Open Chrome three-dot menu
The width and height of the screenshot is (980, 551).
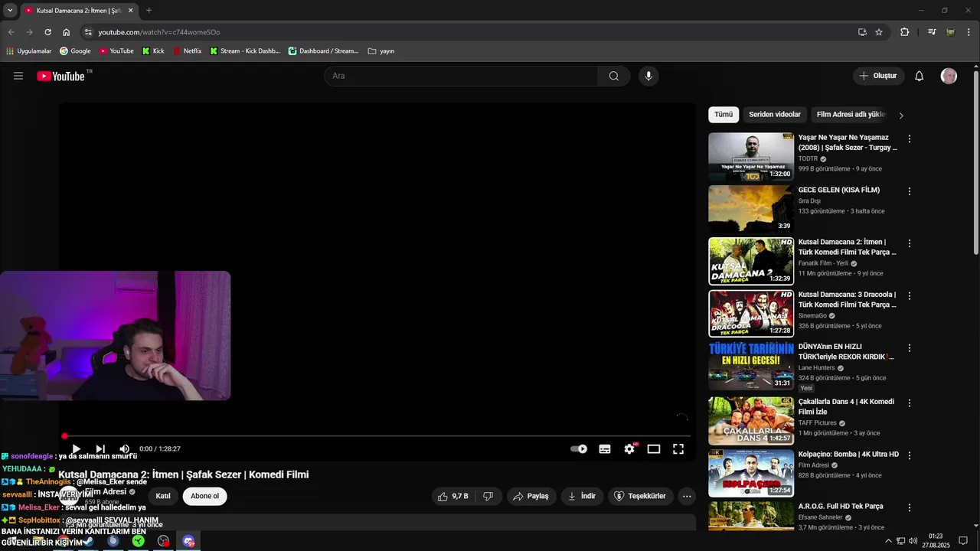click(969, 32)
